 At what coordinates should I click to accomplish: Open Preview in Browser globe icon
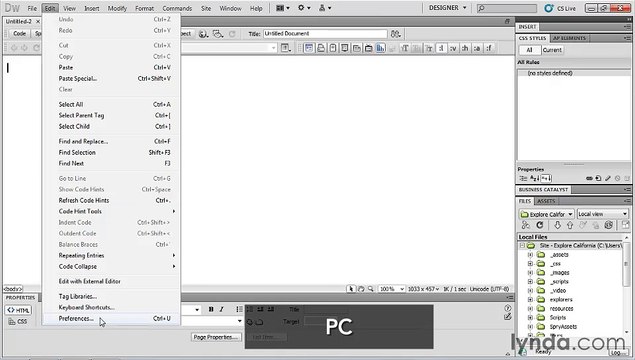tap(203, 34)
